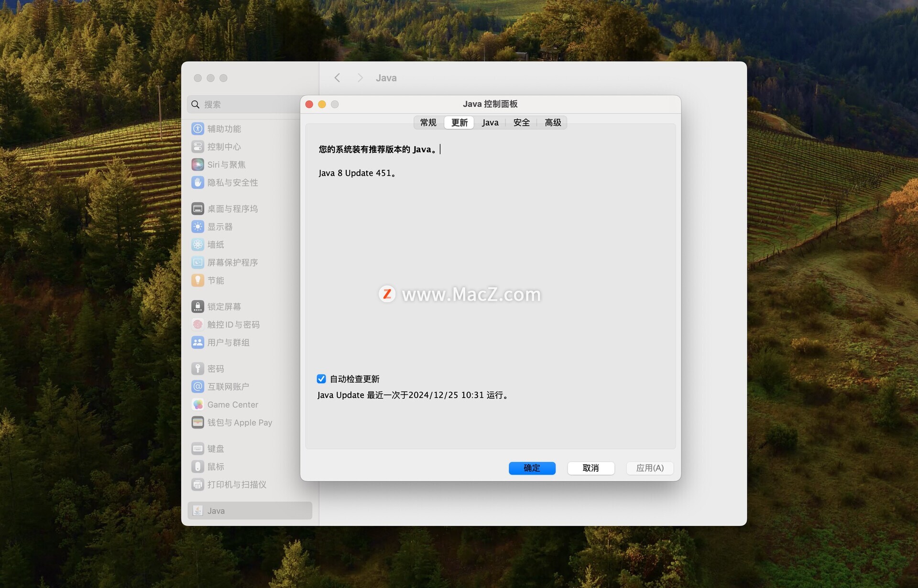The image size is (918, 588).
Task: Switch to the 安全 tab
Action: pyautogui.click(x=521, y=123)
